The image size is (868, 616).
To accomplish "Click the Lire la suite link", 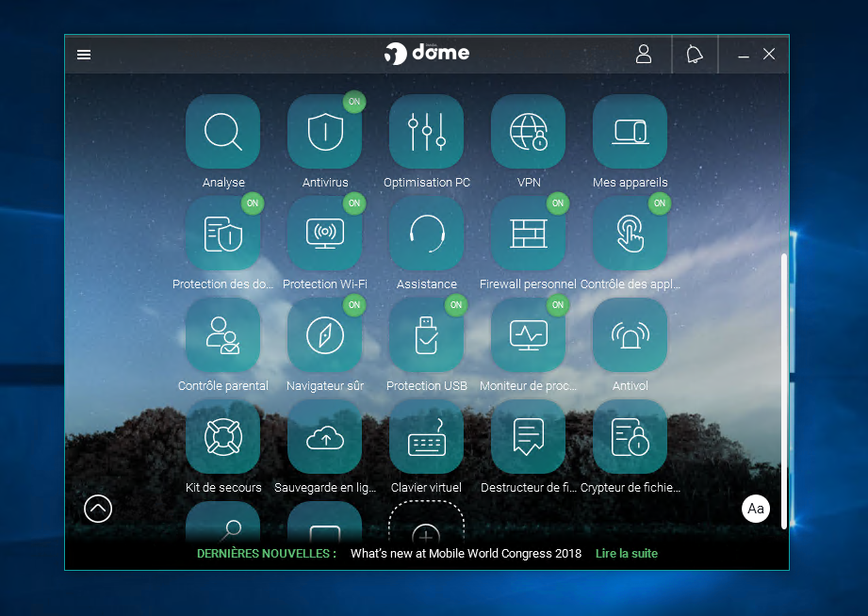I will tap(627, 554).
